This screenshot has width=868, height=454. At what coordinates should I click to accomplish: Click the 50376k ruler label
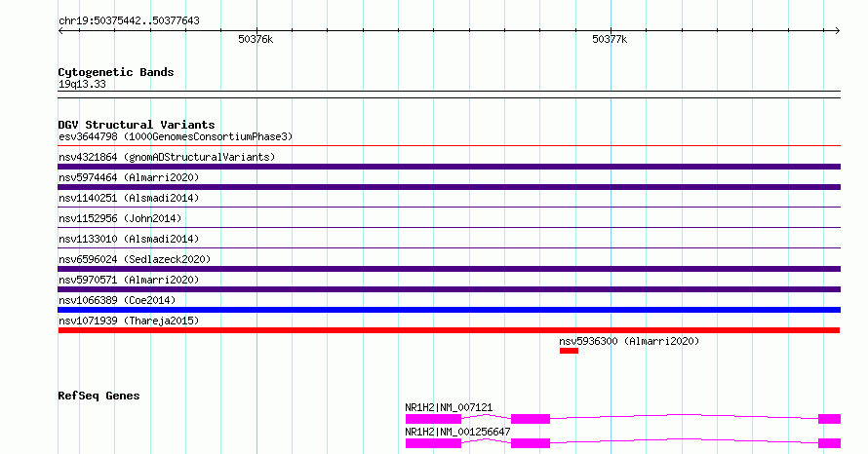pos(256,39)
